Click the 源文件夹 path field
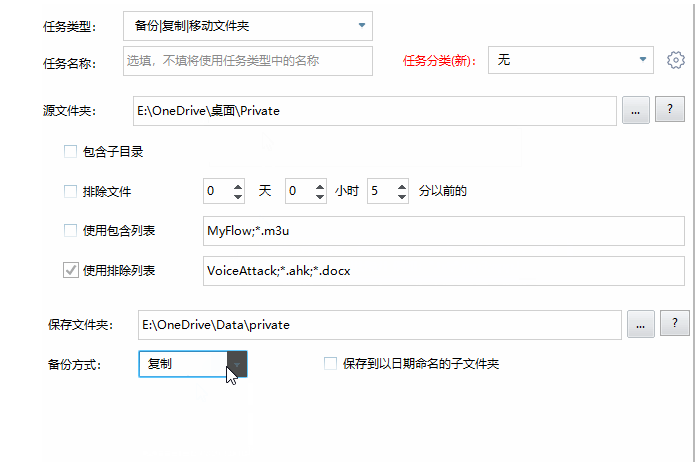The image size is (700, 462). tap(375, 111)
